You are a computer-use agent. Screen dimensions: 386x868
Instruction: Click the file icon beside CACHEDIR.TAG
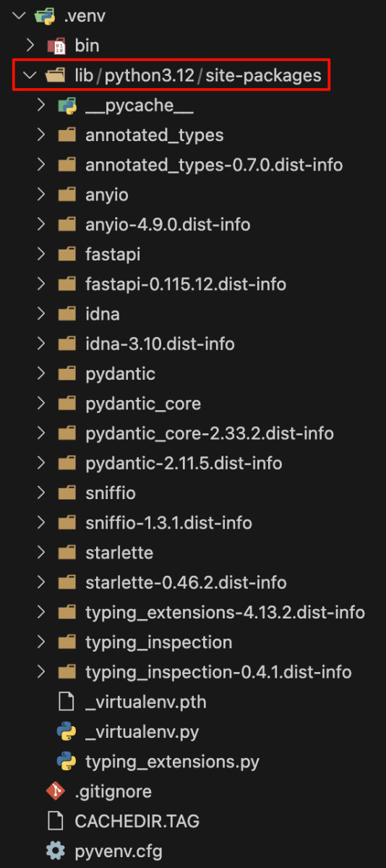coord(56,821)
